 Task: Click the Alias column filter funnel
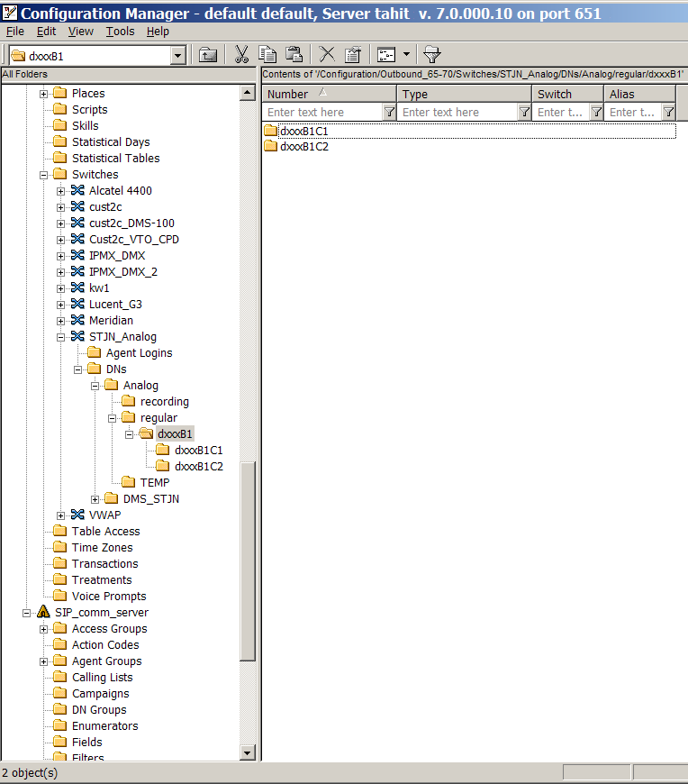[x=668, y=113]
